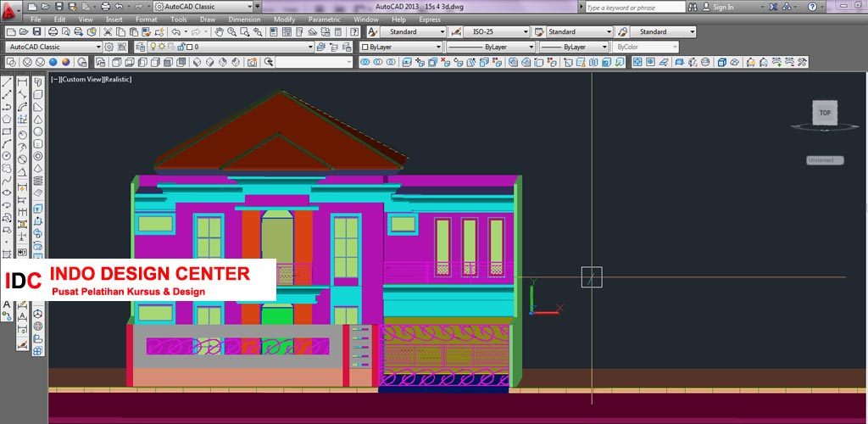Click Save icon in Standard toolbar
The image size is (868, 424).
[x=37, y=32]
